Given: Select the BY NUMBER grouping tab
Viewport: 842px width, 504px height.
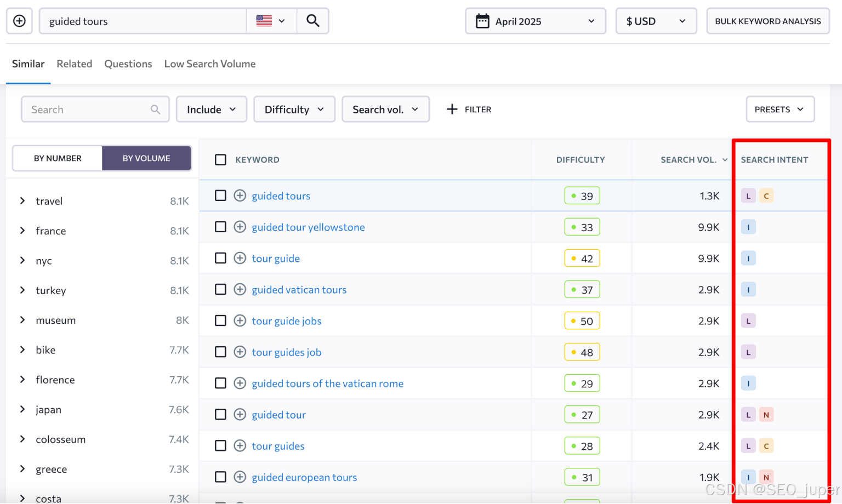Looking at the screenshot, I should click(58, 158).
